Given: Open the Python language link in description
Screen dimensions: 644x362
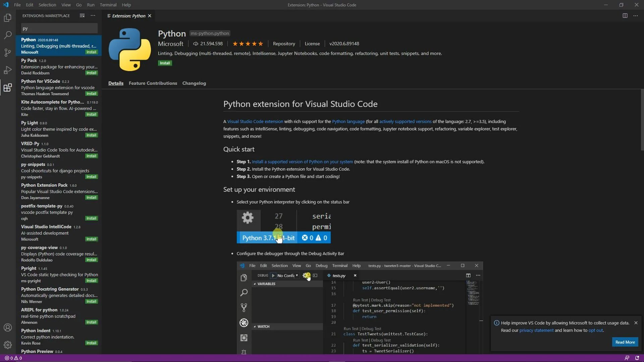Looking at the screenshot, I should pyautogui.click(x=348, y=121).
